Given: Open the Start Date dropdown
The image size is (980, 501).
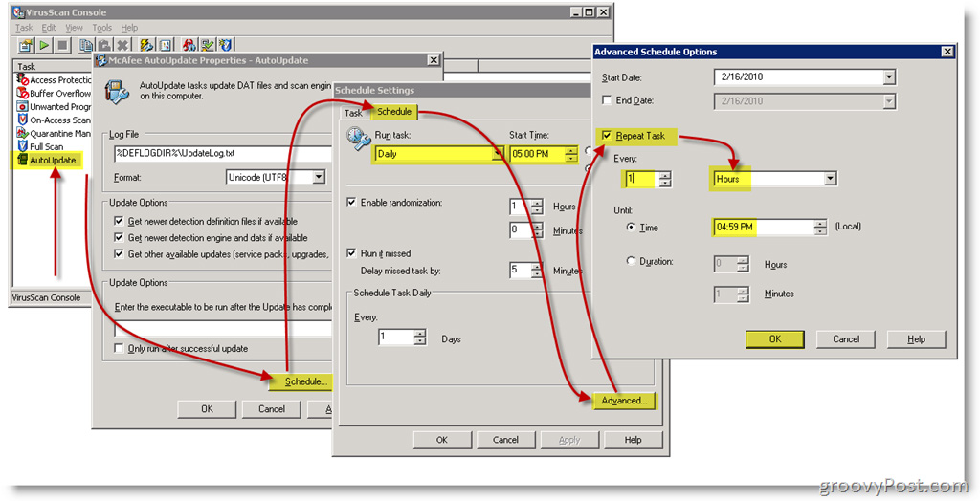Looking at the screenshot, I should click(889, 77).
